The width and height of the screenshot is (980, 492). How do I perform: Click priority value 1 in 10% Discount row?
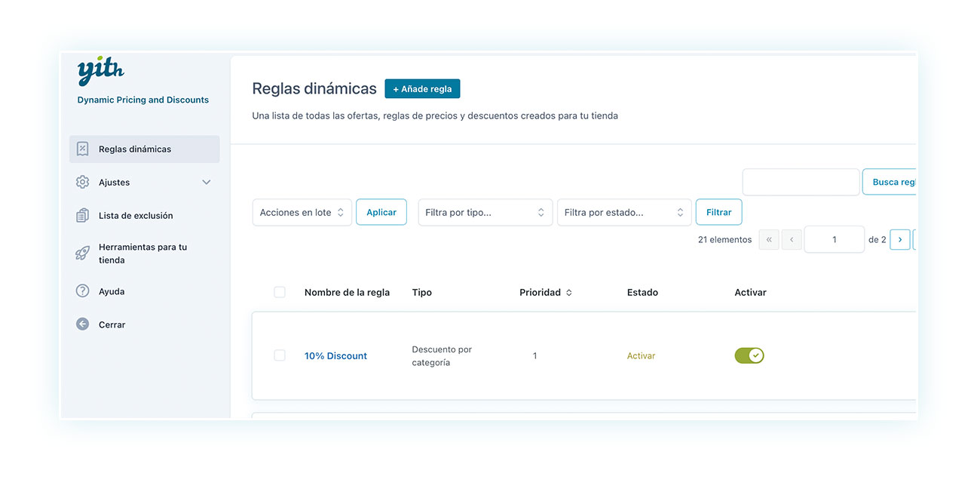point(534,355)
